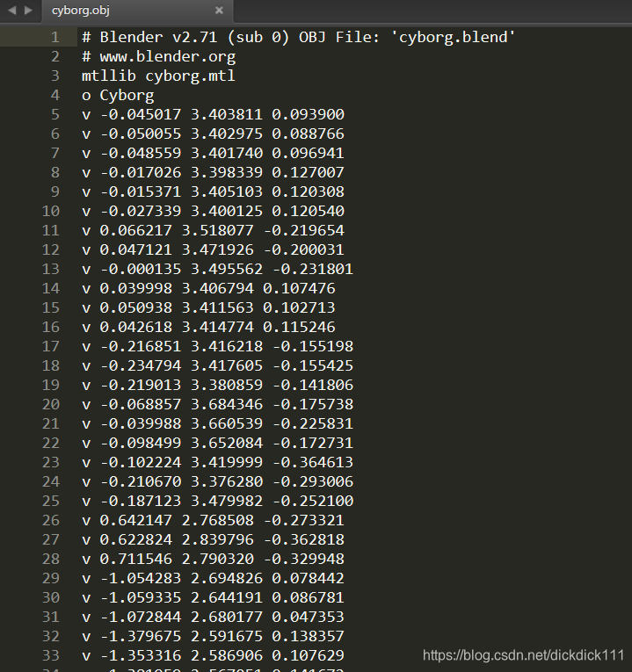
Task: Click vertex line 'v -1.059335 2.644191 0.086781'
Action: (213, 597)
